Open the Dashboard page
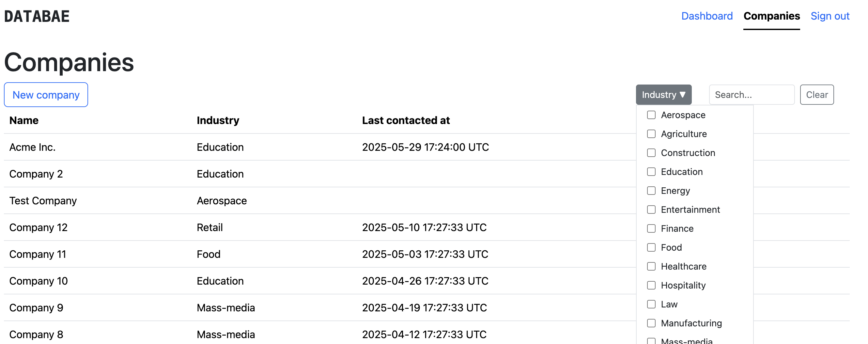 707,16
